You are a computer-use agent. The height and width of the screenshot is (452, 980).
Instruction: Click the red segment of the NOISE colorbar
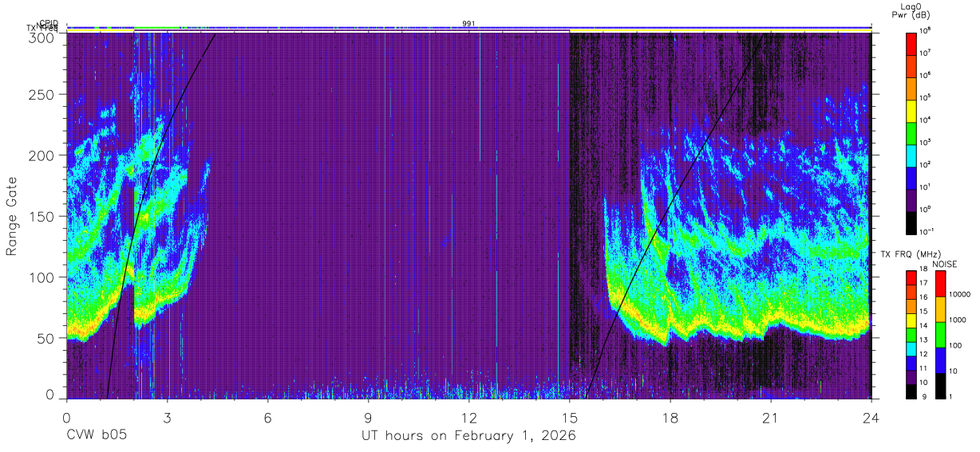(x=940, y=283)
